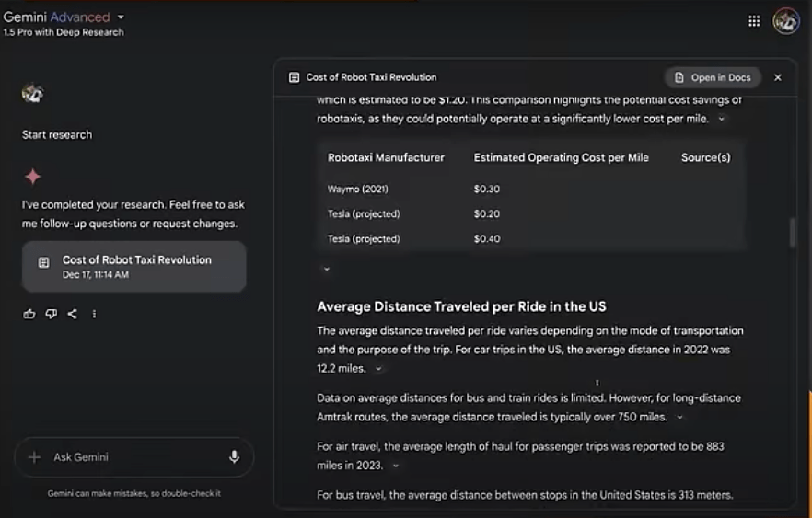Expand the chevron after 'lower cost per mile.'
The width and height of the screenshot is (812, 518).
(721, 120)
